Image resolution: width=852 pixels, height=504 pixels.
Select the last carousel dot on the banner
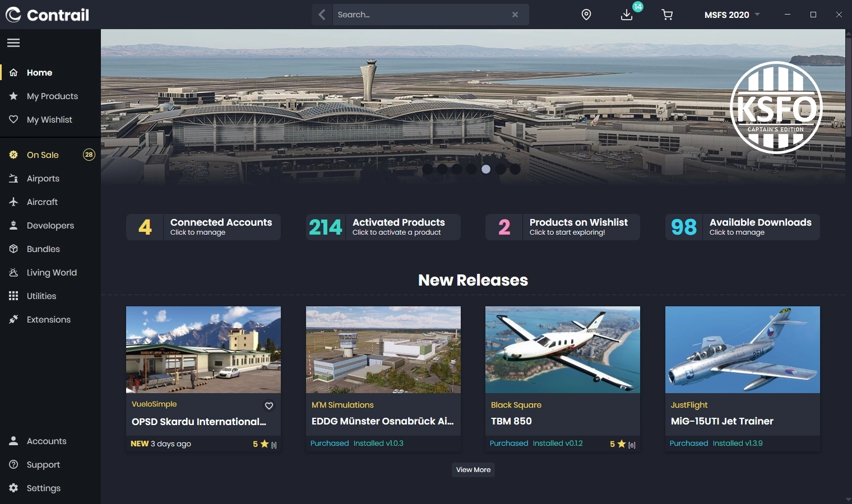[515, 169]
